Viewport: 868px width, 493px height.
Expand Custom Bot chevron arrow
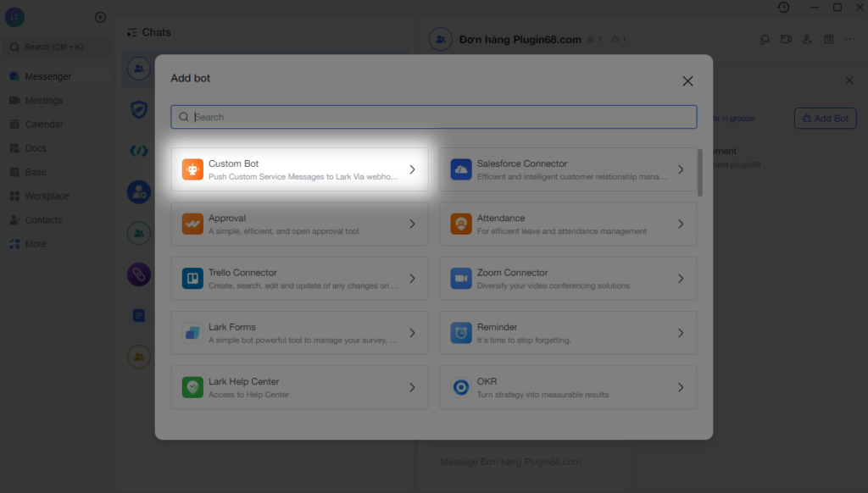click(413, 169)
